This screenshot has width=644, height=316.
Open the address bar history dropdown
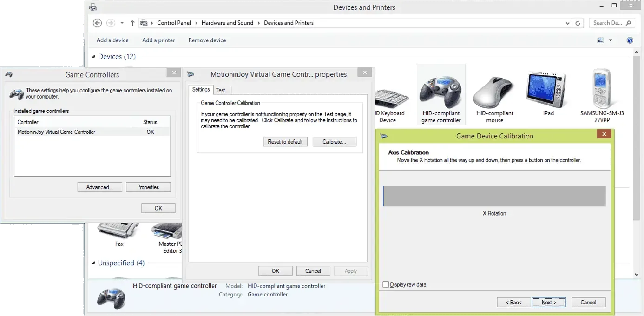pyautogui.click(x=568, y=23)
